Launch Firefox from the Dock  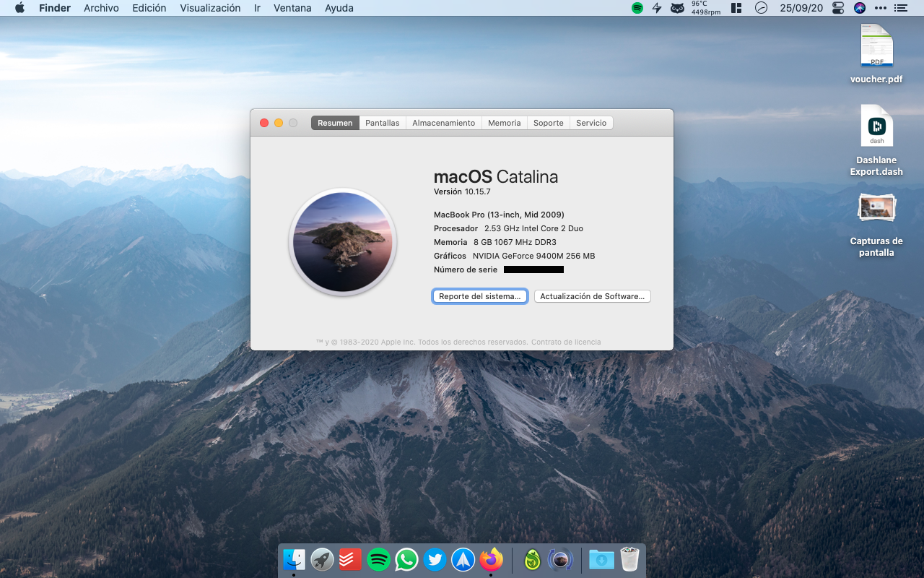click(x=491, y=559)
